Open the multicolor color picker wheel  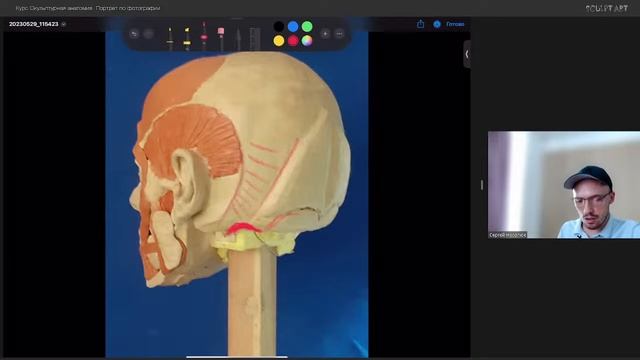pyautogui.click(x=307, y=41)
